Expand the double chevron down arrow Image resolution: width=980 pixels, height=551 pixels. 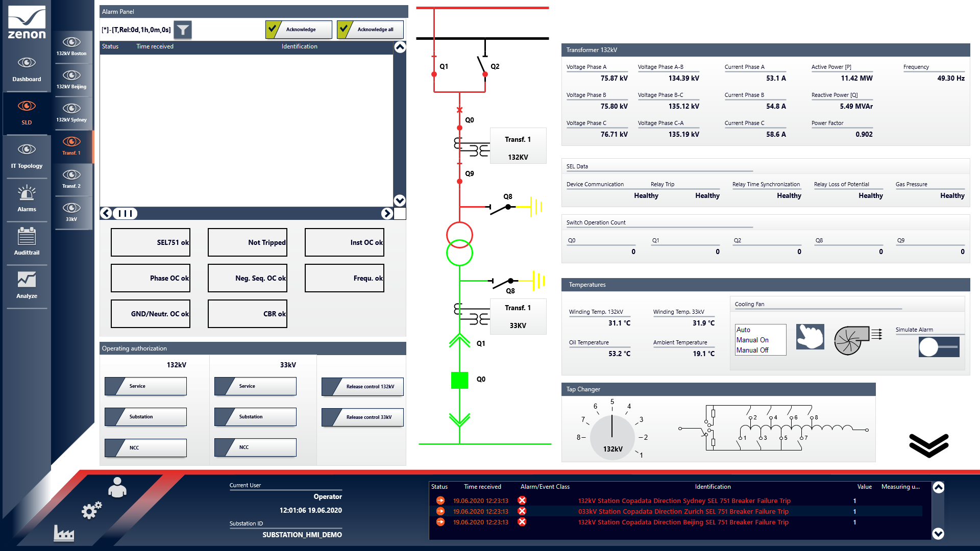tap(928, 445)
